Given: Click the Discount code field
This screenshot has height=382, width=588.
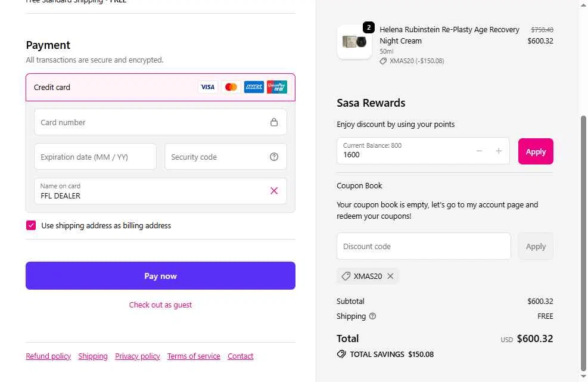Looking at the screenshot, I should [x=424, y=246].
